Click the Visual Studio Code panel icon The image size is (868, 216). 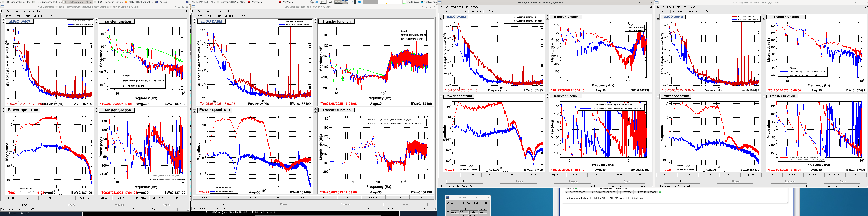point(359,2)
